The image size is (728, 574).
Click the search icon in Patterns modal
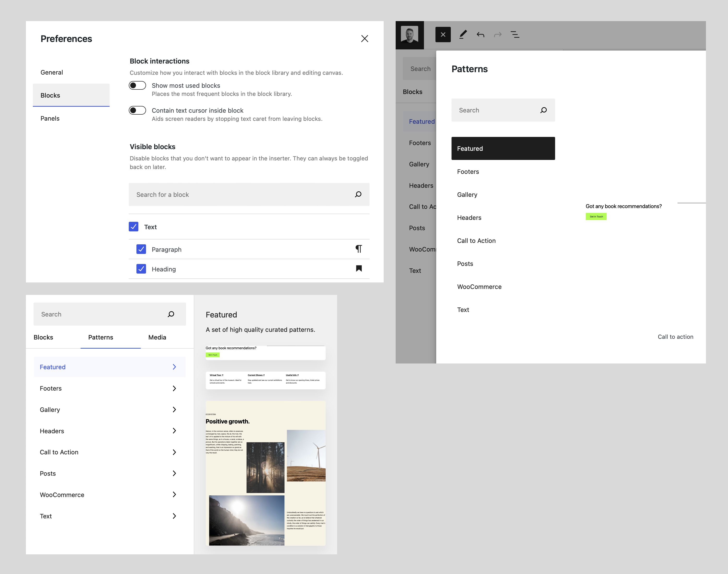[x=543, y=110]
